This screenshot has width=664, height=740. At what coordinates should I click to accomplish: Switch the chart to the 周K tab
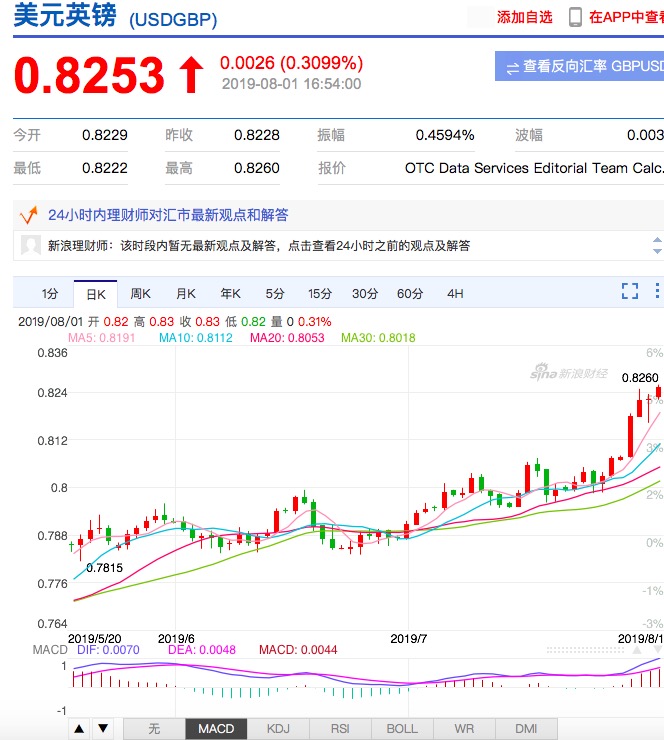point(140,294)
